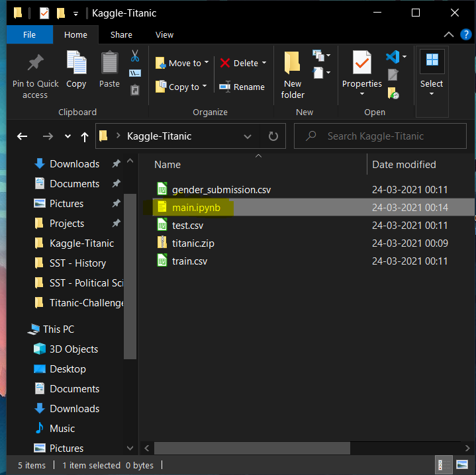This screenshot has height=475, width=476.
Task: Switch to Details view in status bar
Action: pos(444,464)
